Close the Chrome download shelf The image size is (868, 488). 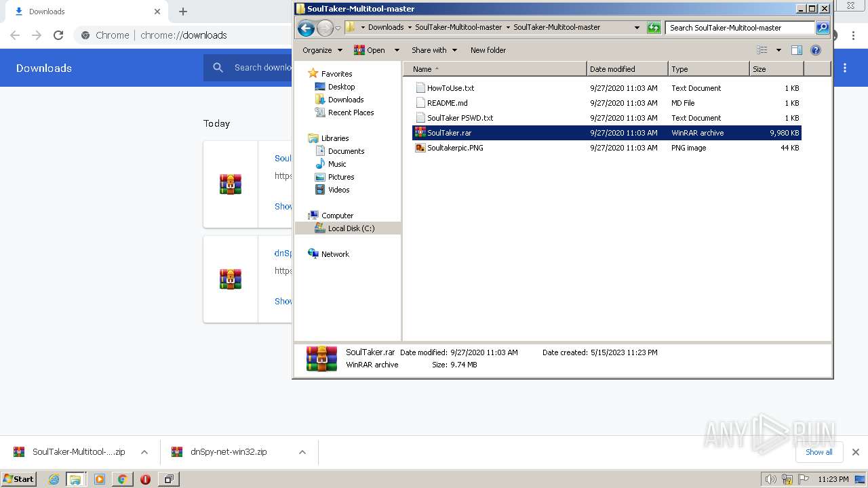(856, 452)
